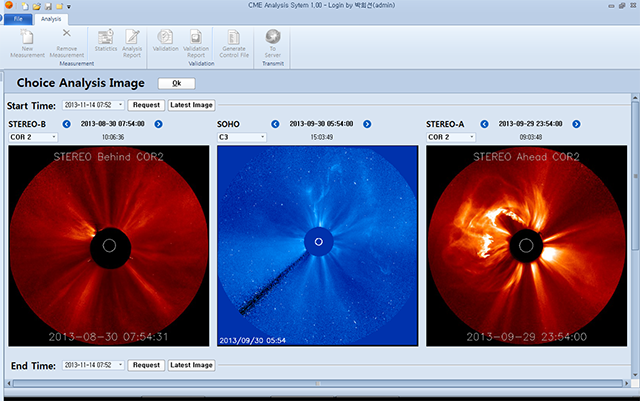Click the horizontal scrollbar right arrow

[x=627, y=383]
